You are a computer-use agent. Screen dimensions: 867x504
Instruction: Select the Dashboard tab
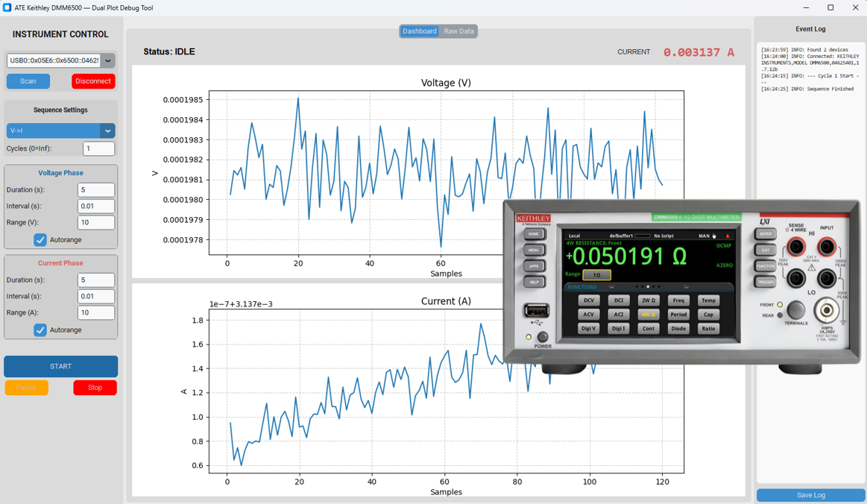419,31
